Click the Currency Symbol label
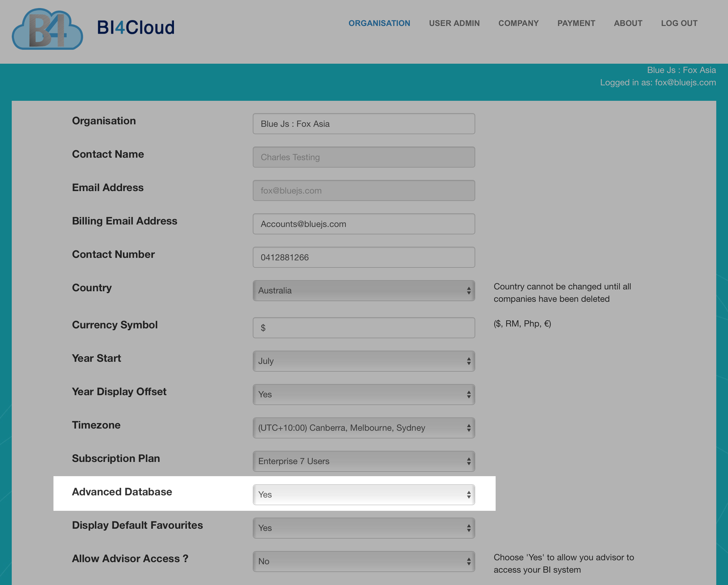The image size is (728, 585). pos(115,325)
